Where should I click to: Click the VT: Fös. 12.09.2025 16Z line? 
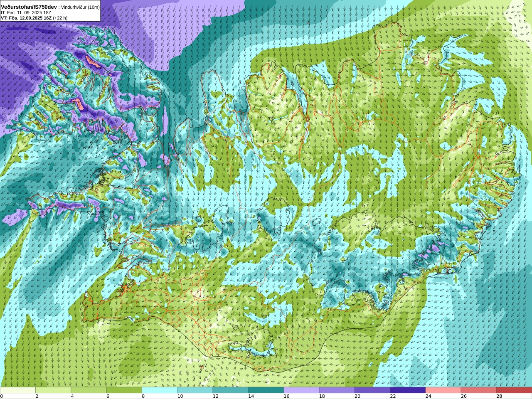tap(26, 18)
